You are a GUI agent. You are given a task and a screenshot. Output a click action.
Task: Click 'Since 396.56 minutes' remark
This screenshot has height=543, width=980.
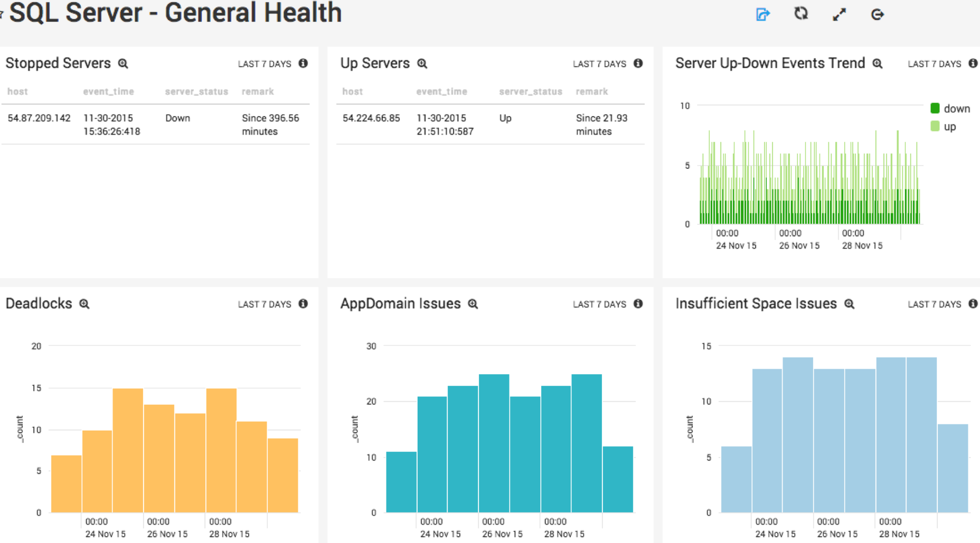270,125
